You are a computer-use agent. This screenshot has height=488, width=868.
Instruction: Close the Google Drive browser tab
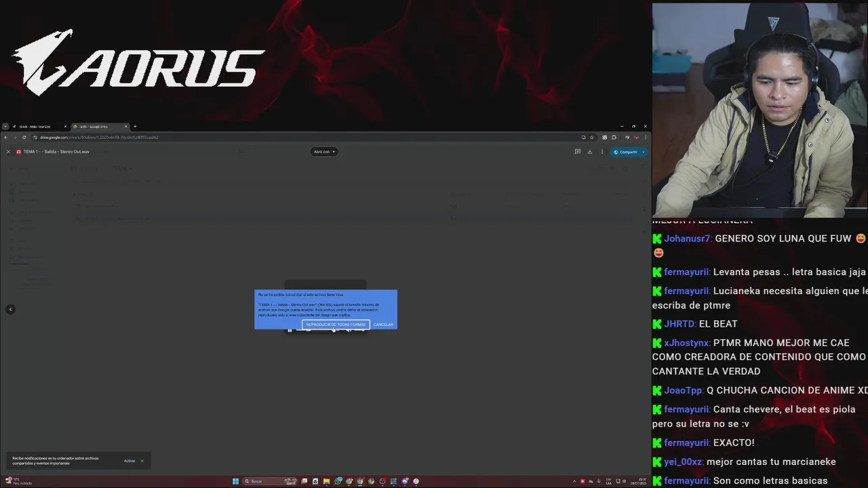click(x=125, y=127)
